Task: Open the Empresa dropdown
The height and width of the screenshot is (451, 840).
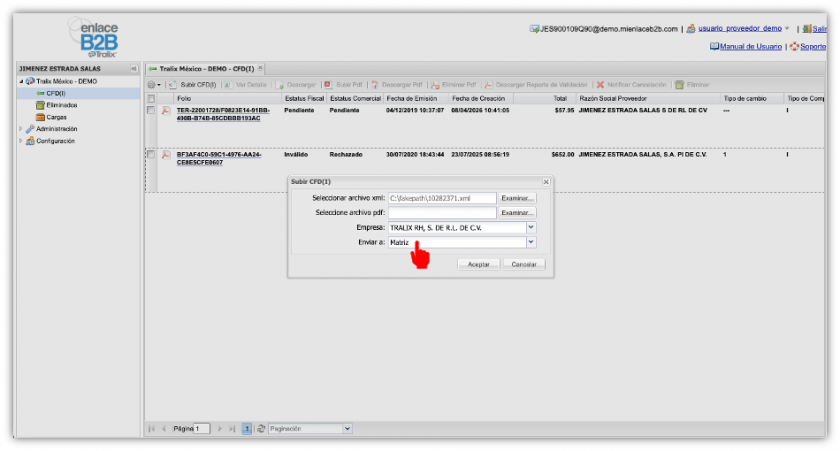Action: click(x=531, y=228)
